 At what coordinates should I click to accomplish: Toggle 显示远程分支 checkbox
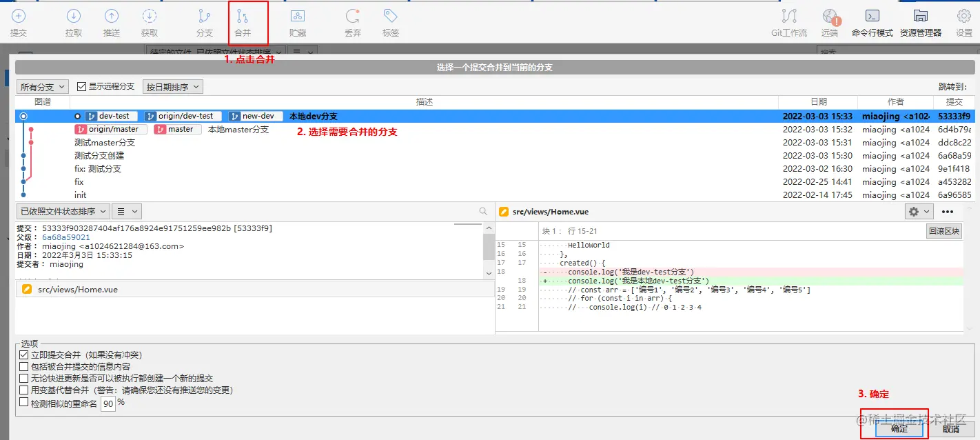tap(82, 87)
